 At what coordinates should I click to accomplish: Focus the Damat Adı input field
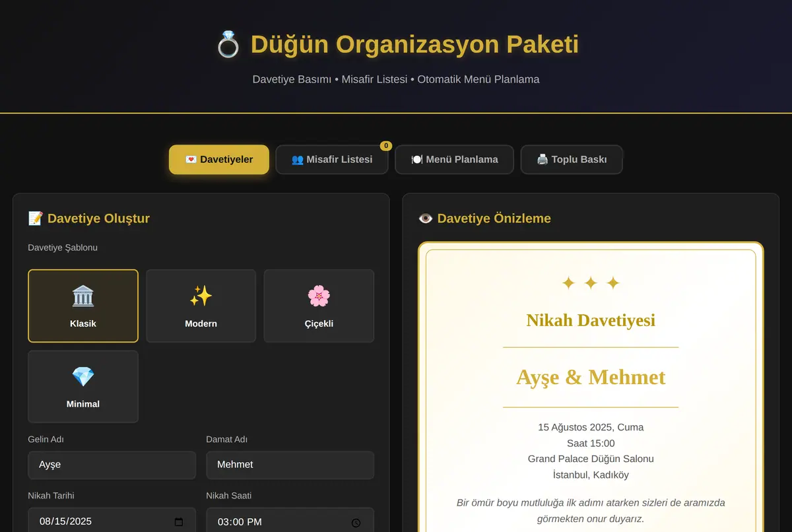click(x=290, y=465)
